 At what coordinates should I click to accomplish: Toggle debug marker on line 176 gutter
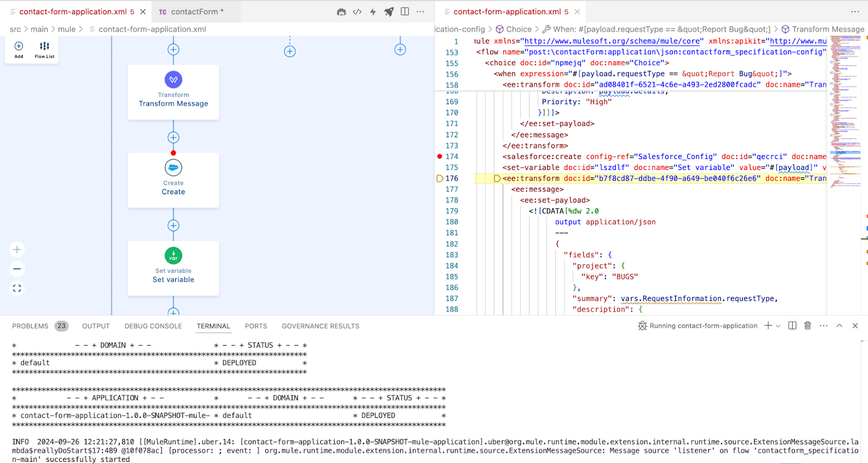[440, 179]
